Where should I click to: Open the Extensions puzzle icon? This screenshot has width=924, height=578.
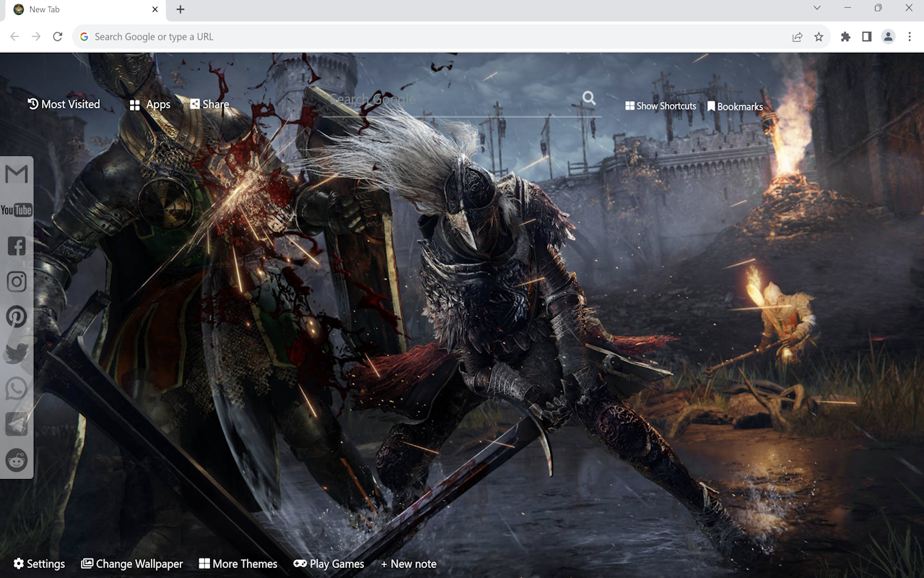click(845, 36)
